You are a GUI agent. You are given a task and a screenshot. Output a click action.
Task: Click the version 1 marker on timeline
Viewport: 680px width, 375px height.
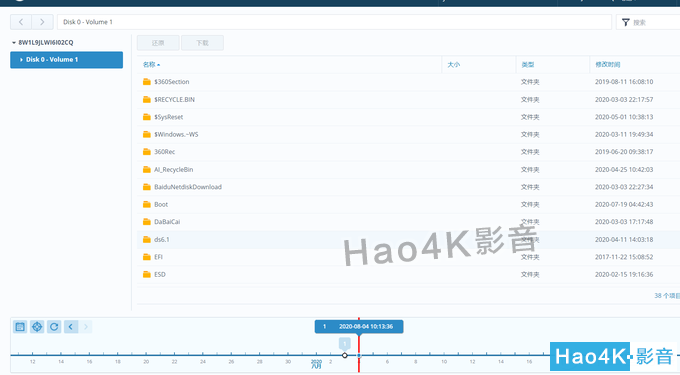[345, 344]
